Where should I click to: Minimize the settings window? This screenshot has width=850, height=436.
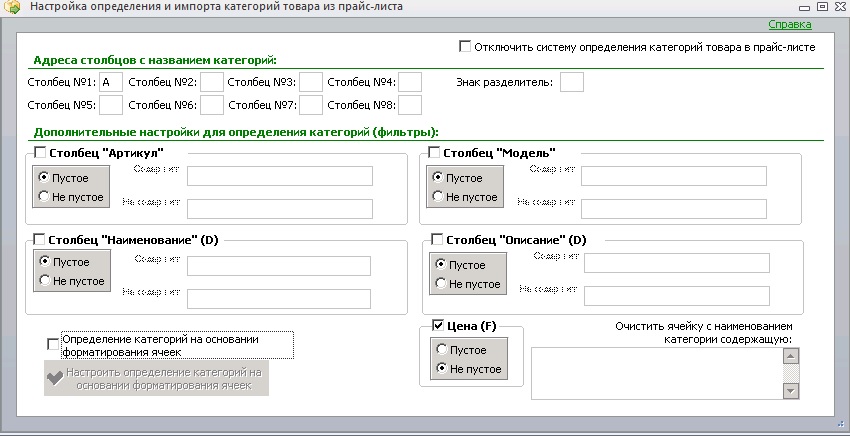pos(804,8)
